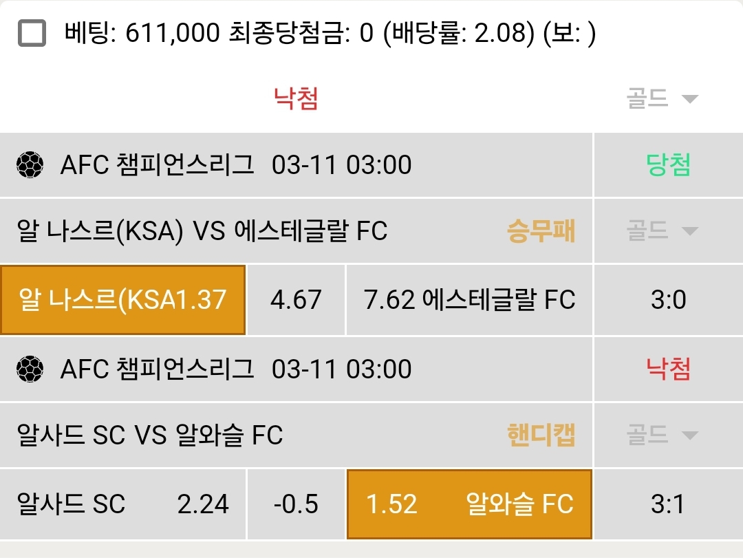This screenshot has width=743, height=560.
Task: Choose 7.62 에스테글랄 FC odds
Action: point(469,300)
